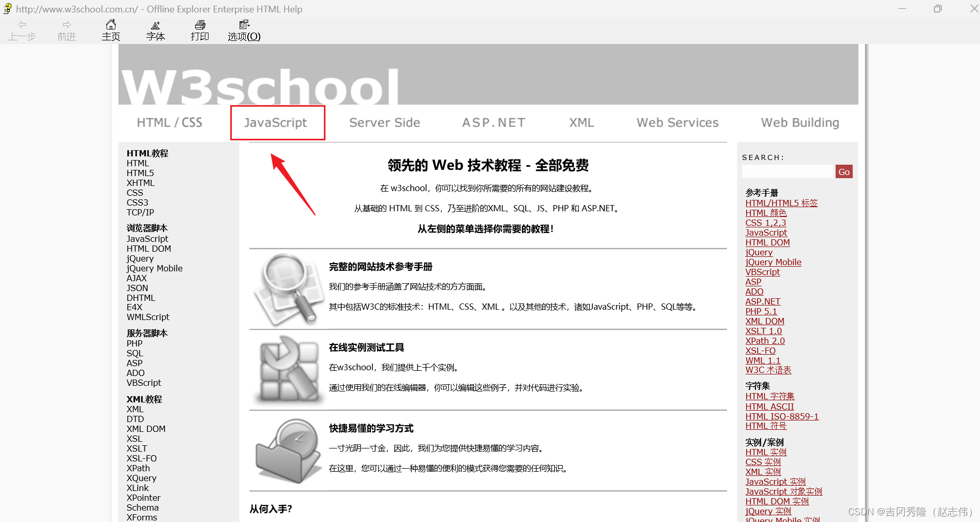The width and height of the screenshot is (980, 522).
Task: Open PHP in the left menu
Action: (135, 343)
